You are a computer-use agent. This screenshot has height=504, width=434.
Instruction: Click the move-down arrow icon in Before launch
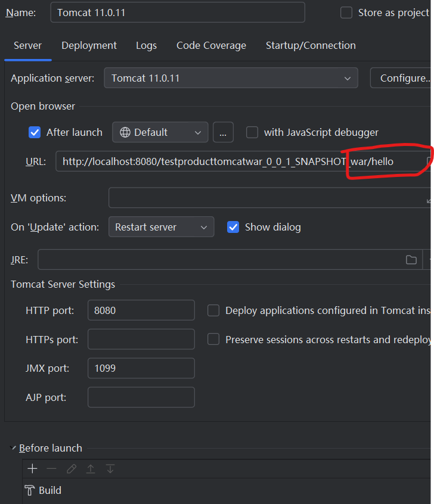point(110,469)
